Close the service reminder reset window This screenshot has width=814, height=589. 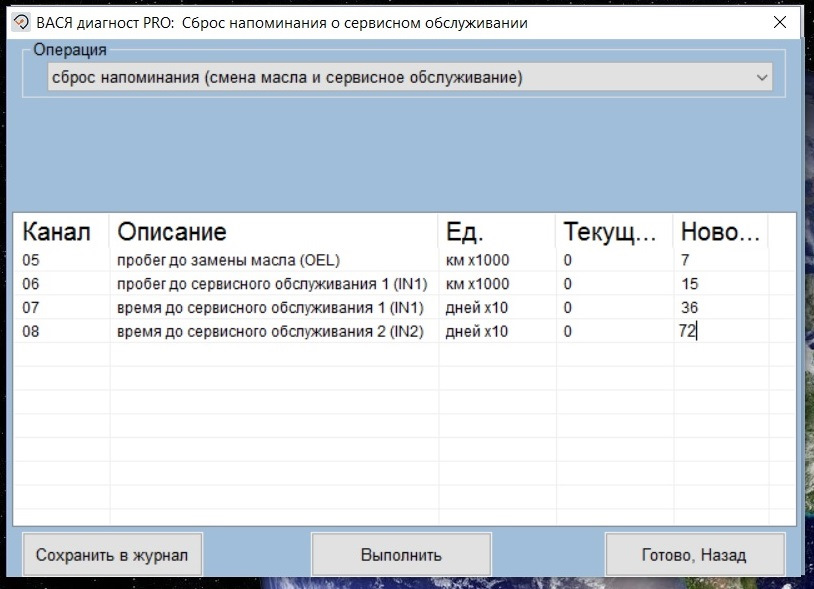click(x=779, y=22)
